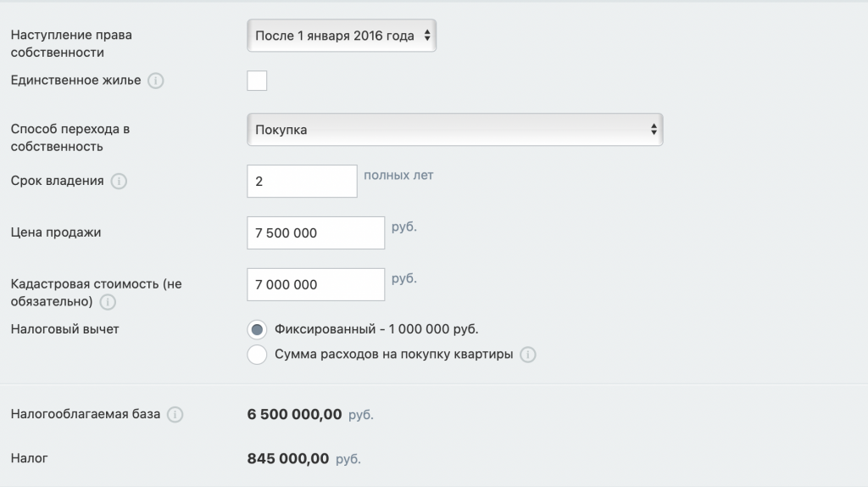Viewport: 868px width, 487px height.
Task: Select Фиксированный 1 000 000 руб. radio
Action: tap(257, 329)
